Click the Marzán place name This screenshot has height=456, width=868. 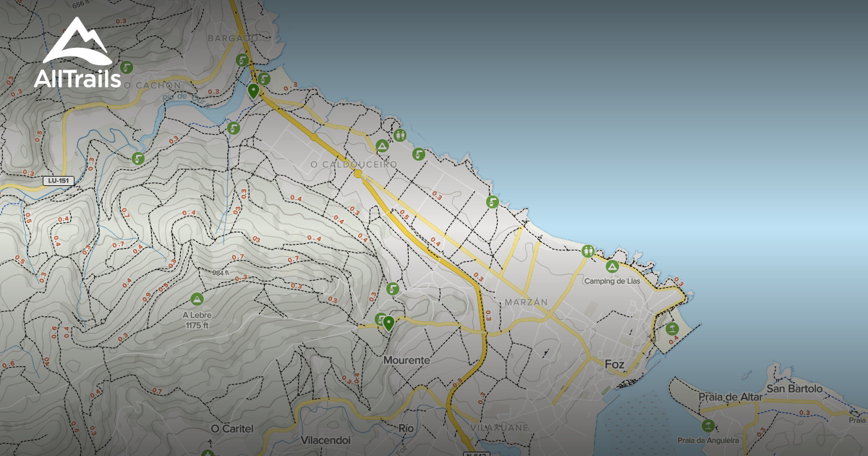pos(526,302)
